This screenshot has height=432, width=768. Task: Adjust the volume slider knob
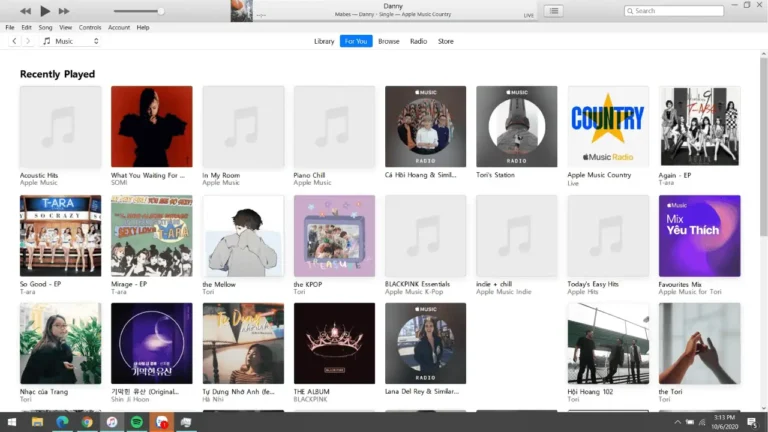pyautogui.click(x=161, y=11)
